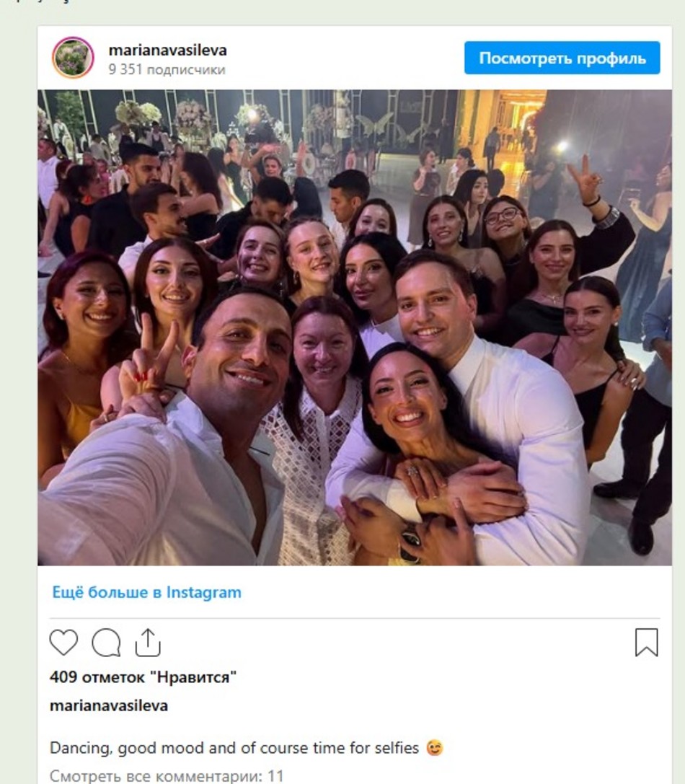Screen dimensions: 685x784
Task: Click the wristwatch in the photo foreground
Action: (x=410, y=542)
